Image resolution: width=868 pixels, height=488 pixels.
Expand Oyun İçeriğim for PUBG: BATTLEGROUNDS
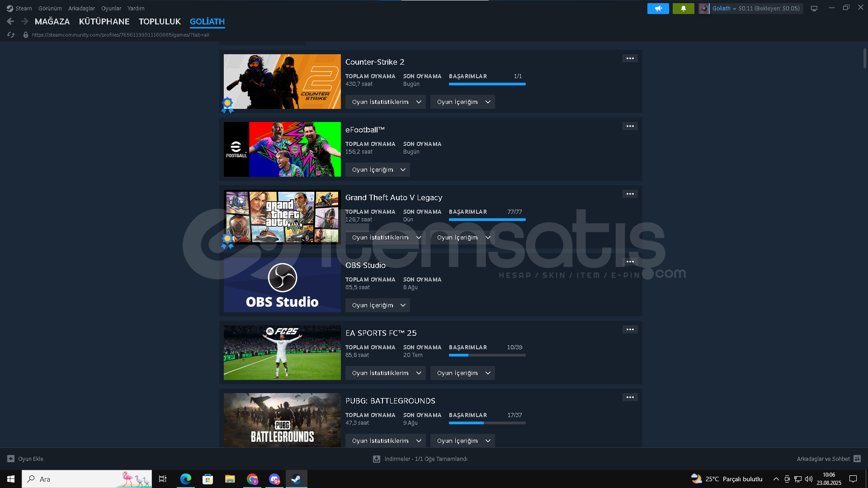click(462, 441)
